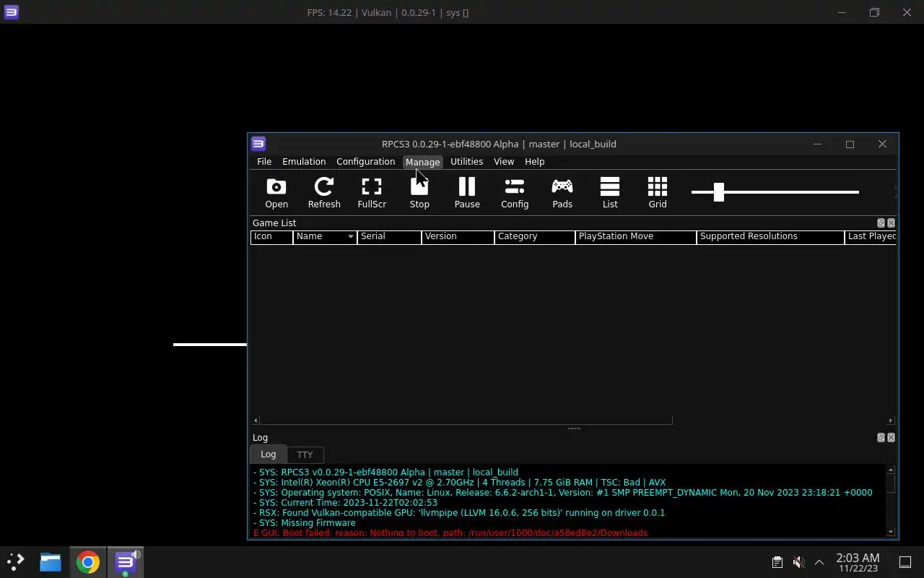Sort by the Version column header
This screenshot has height=578, width=924.
(458, 236)
